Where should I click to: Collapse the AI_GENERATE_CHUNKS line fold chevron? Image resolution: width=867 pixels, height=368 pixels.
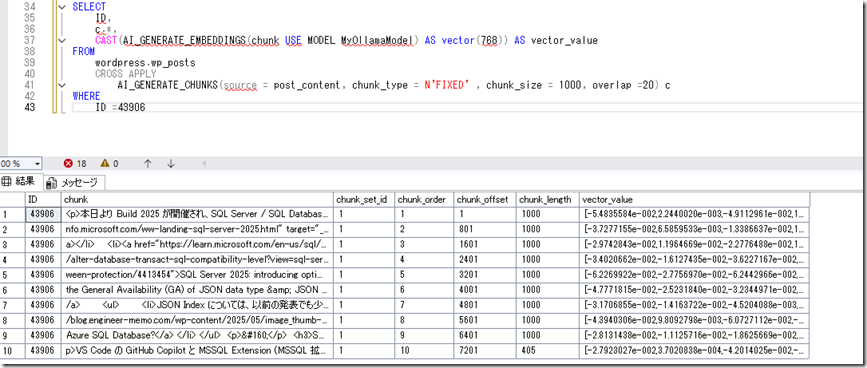pyautogui.click(x=61, y=85)
